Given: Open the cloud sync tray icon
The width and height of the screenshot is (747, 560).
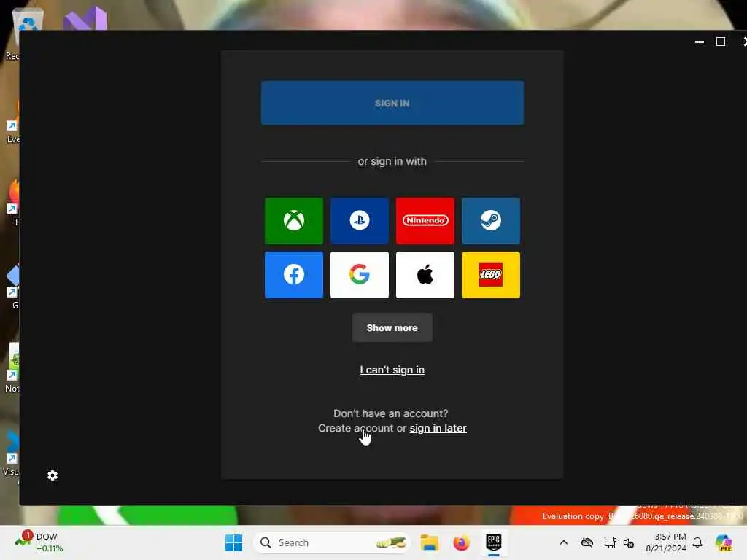Looking at the screenshot, I should tap(587, 542).
